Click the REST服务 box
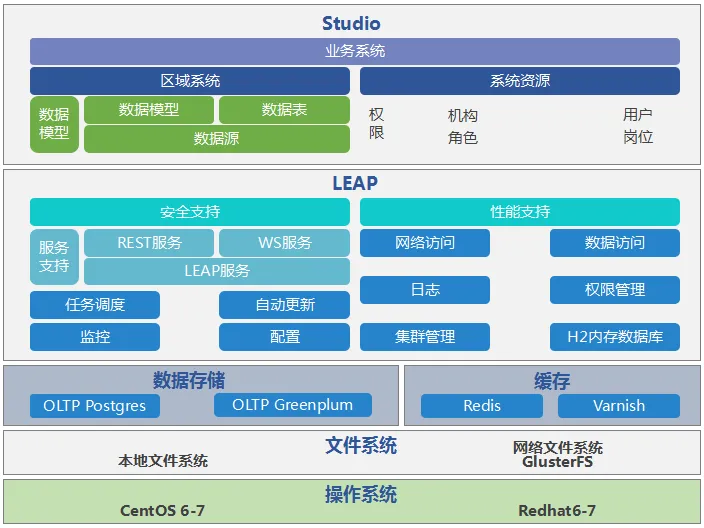The height and width of the screenshot is (528, 704). (x=149, y=243)
